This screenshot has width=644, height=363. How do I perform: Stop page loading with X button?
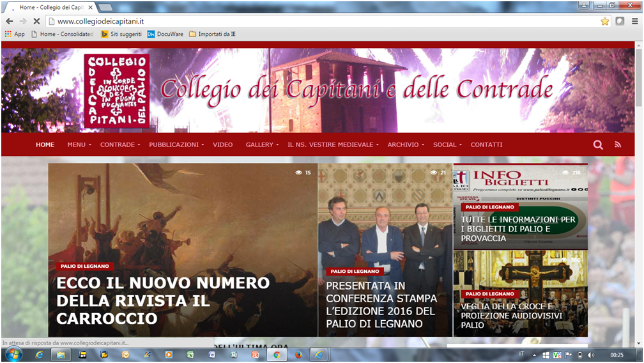pos(36,21)
